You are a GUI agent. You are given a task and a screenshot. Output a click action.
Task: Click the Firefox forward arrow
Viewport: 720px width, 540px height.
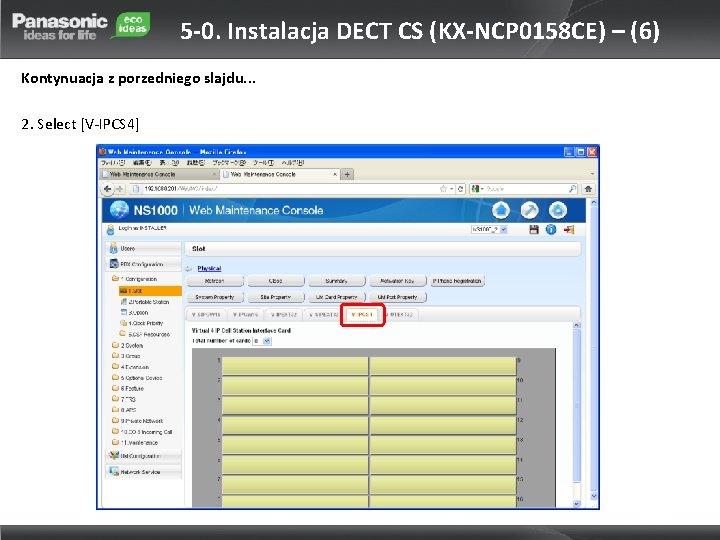(x=119, y=189)
